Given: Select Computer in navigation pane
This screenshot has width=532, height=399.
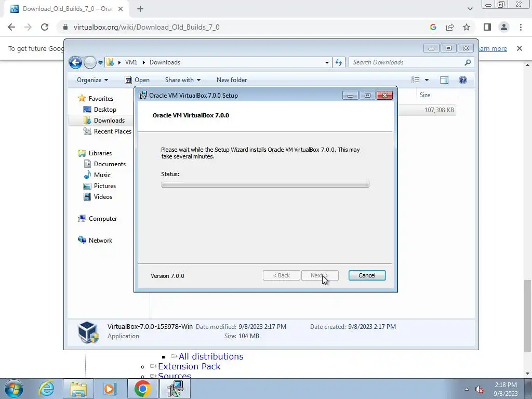Looking at the screenshot, I should 97,219.
